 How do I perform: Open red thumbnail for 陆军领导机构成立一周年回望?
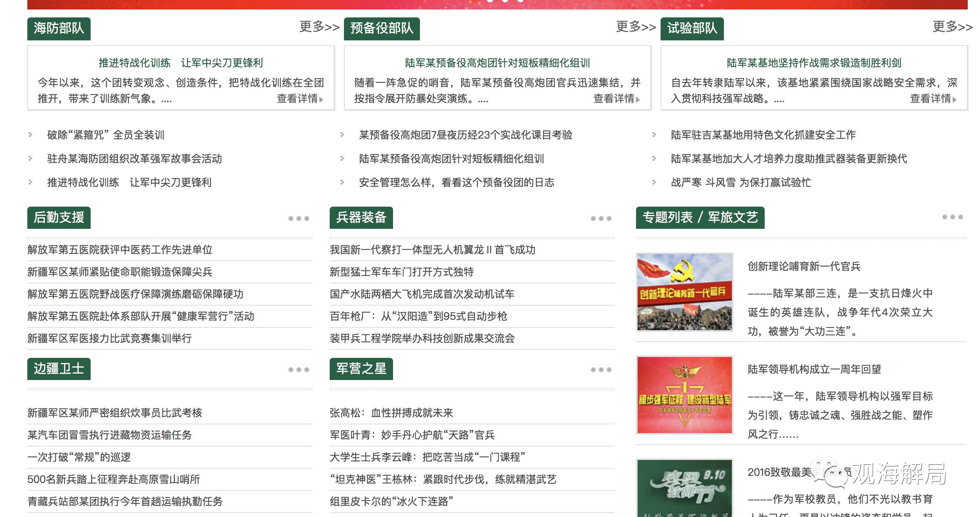(684, 395)
